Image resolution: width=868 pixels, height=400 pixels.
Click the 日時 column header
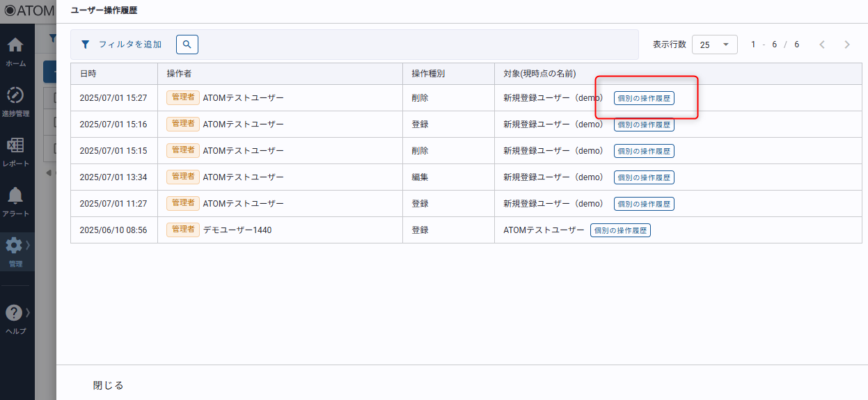pyautogui.click(x=88, y=74)
